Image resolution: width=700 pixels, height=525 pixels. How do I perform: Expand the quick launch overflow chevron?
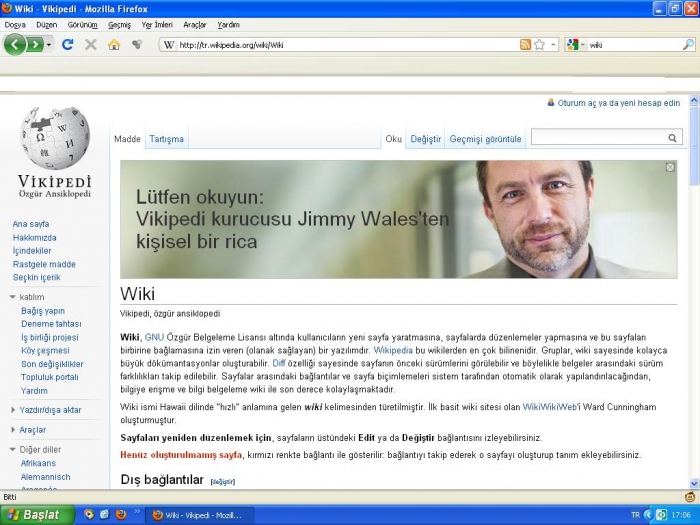point(137,512)
